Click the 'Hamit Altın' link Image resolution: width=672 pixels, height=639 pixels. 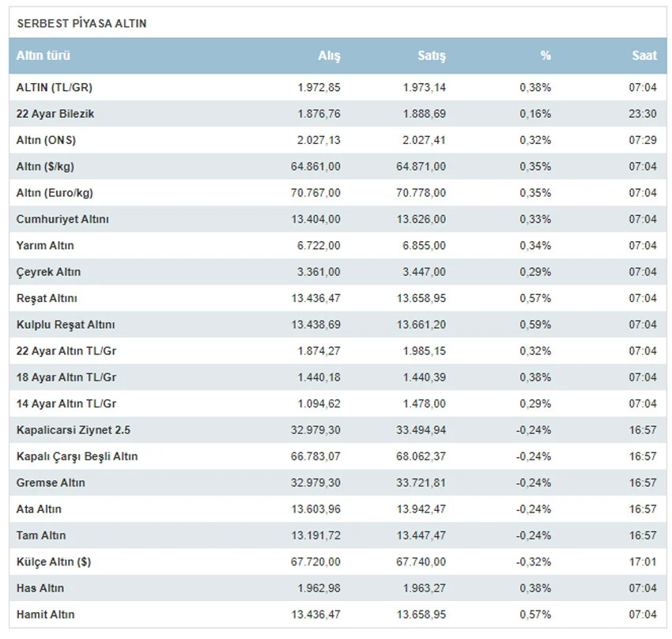[x=46, y=614]
